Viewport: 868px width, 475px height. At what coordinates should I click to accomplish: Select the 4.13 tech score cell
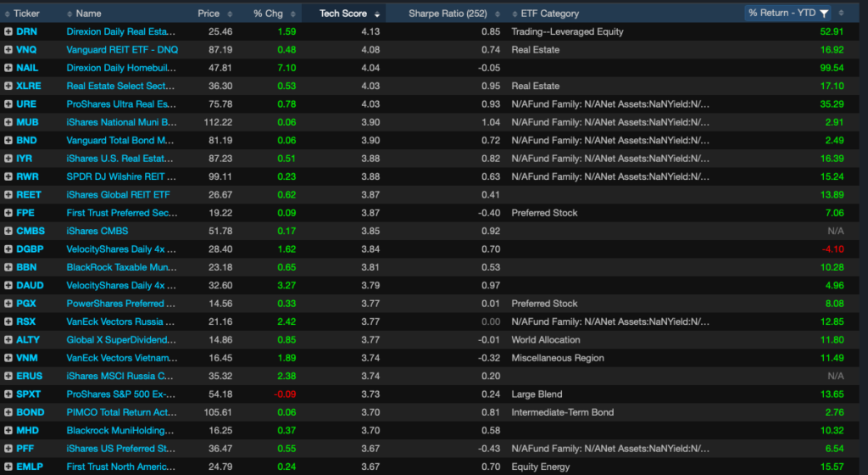(x=370, y=31)
